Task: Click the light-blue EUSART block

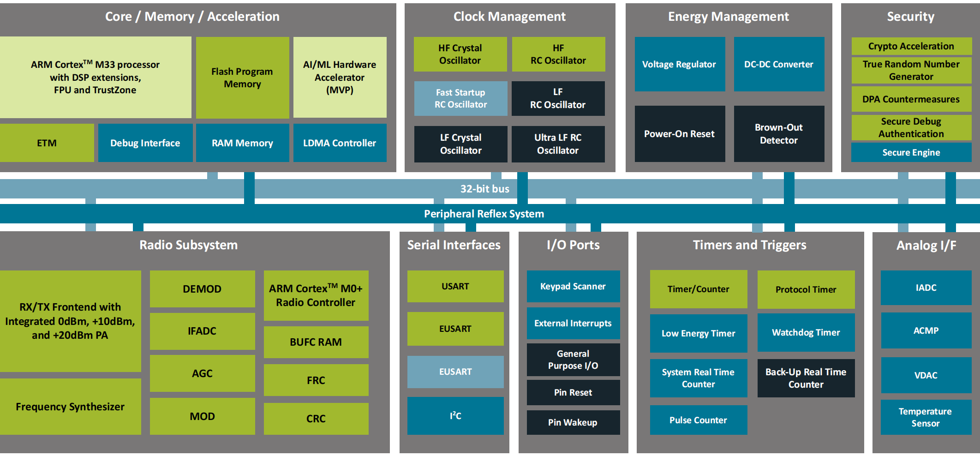Action: (455, 372)
